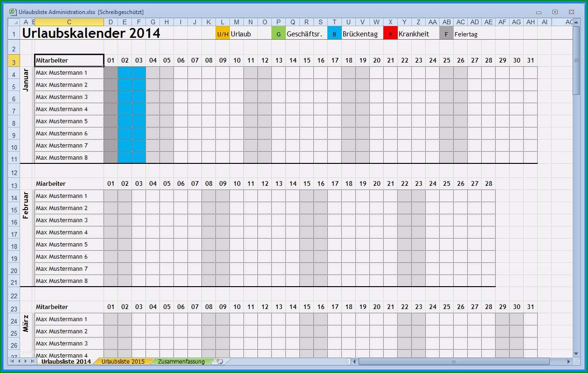Select day 31 in Januar header row

(531, 60)
